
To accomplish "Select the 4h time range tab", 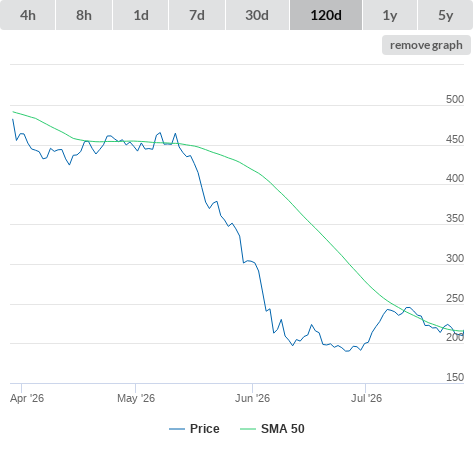I will [x=28, y=15].
